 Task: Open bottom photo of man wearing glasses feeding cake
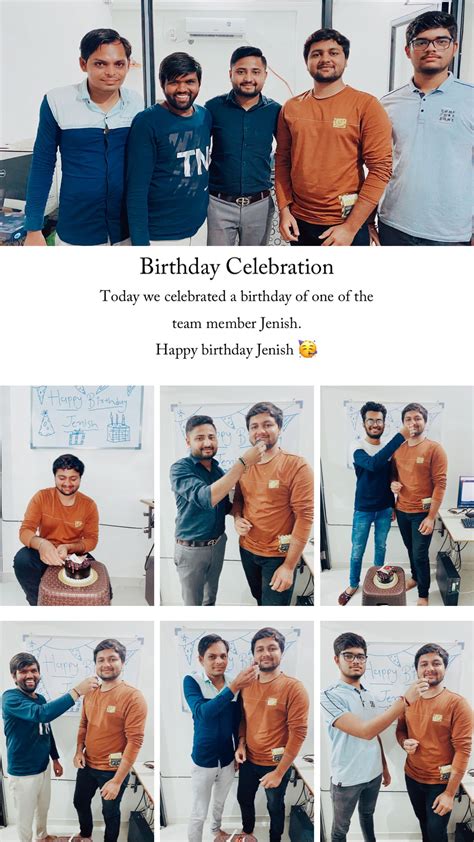point(397,731)
